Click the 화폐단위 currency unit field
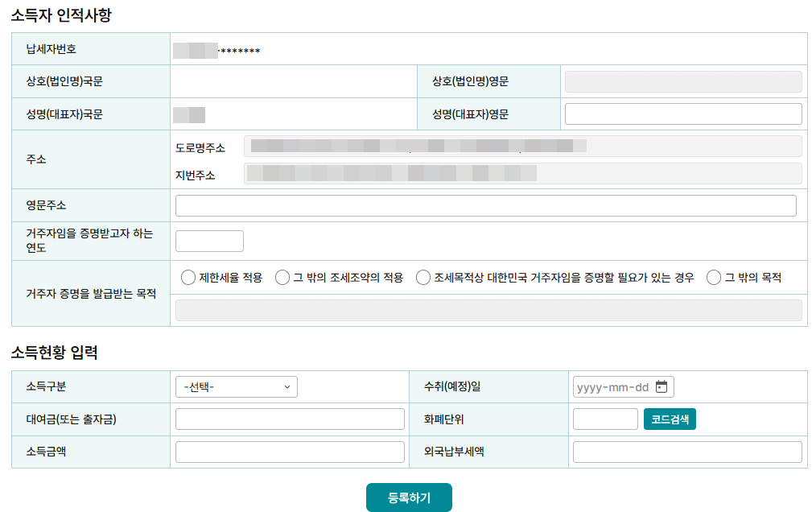Viewport: 812px width, 512px height. (604, 419)
